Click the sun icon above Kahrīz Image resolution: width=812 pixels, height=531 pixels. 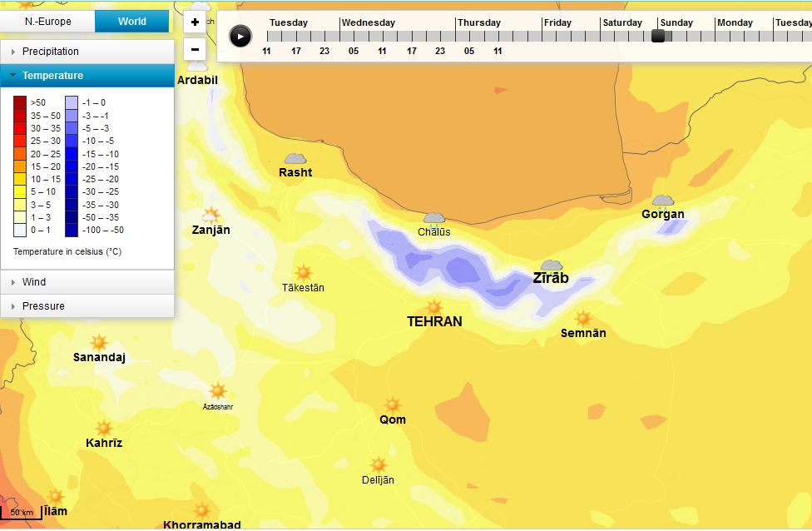pyautogui.click(x=104, y=429)
